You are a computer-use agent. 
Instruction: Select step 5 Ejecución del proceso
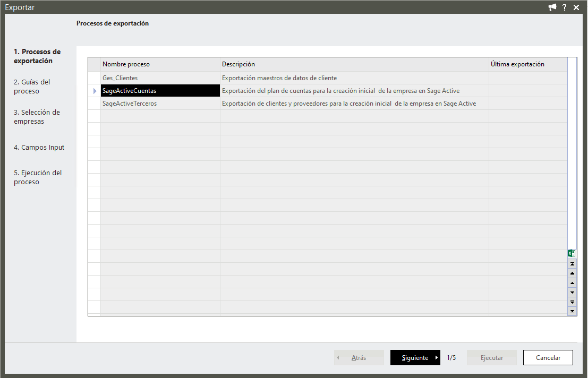[x=38, y=177]
